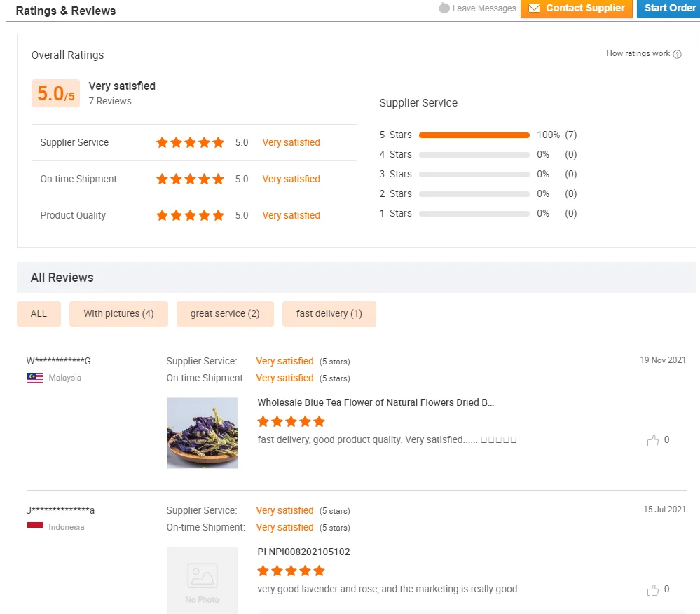Viewport: 700px width, 614px height.
Task: Click the Malaysia flag icon
Action: pos(35,378)
